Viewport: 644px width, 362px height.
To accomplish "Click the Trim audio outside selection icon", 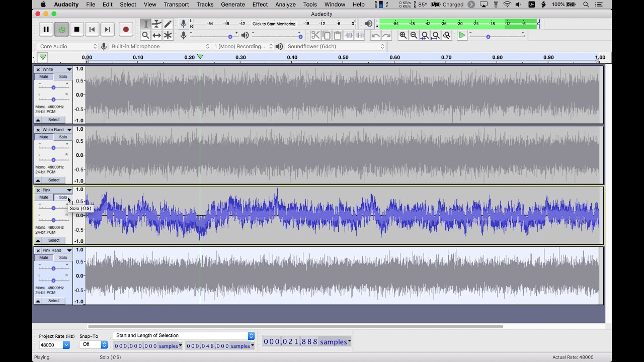I will click(x=349, y=35).
